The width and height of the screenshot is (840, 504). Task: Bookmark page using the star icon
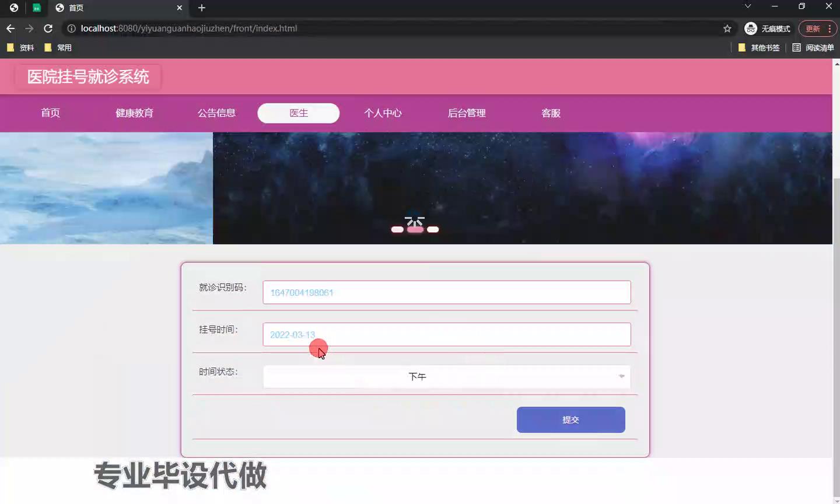click(x=727, y=29)
